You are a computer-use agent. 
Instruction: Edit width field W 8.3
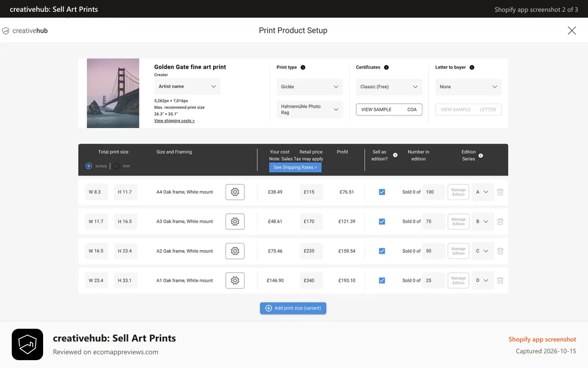tap(96, 192)
